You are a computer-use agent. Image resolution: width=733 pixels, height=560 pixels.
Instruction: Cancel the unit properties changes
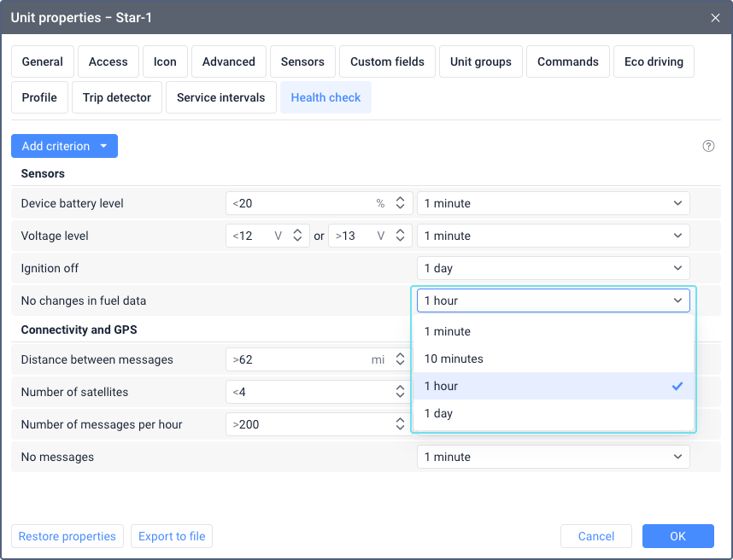pos(596,536)
